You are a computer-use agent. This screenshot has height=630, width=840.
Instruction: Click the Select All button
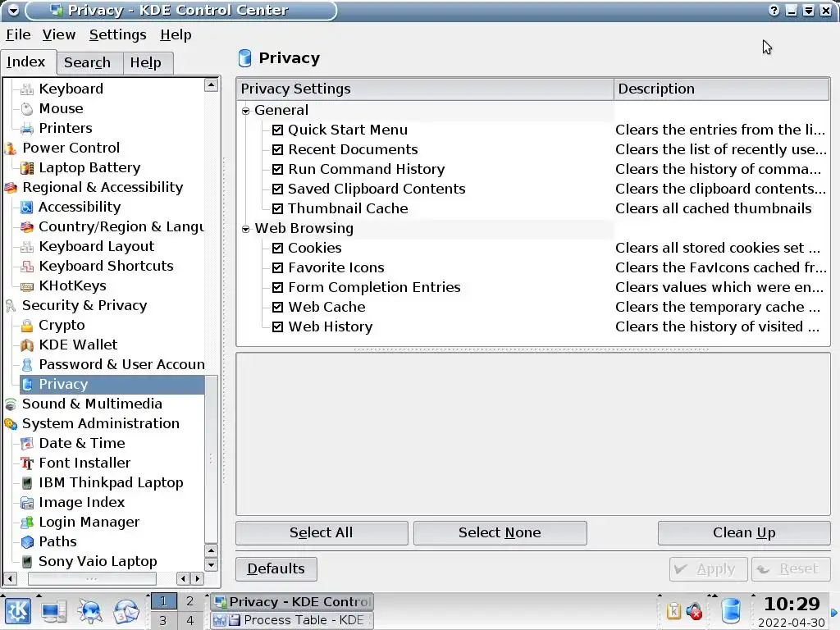point(322,533)
